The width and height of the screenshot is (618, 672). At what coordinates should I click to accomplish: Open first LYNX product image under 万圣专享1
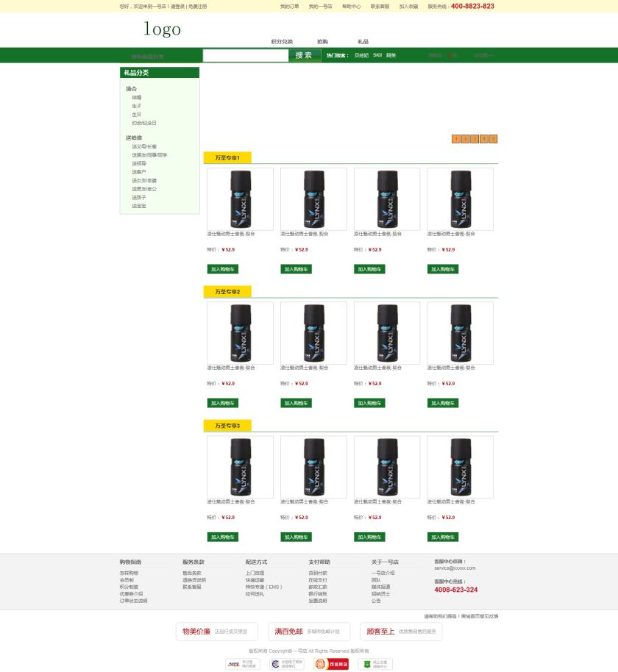240,199
